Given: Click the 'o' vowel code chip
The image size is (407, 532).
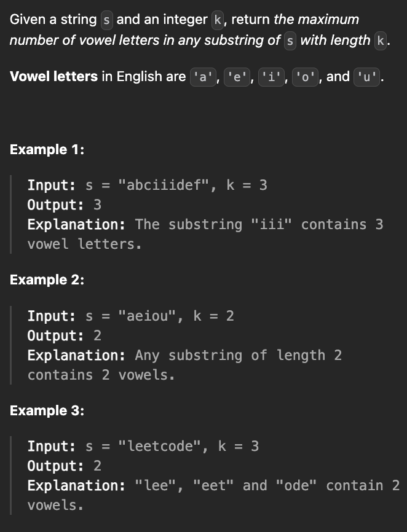Looking at the screenshot, I should click(x=305, y=77).
